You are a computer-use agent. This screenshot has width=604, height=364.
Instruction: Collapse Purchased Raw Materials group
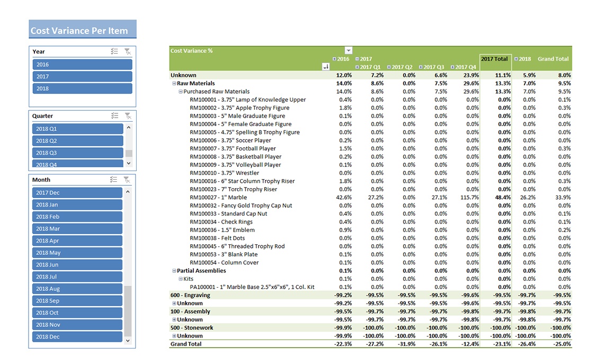[180, 92]
